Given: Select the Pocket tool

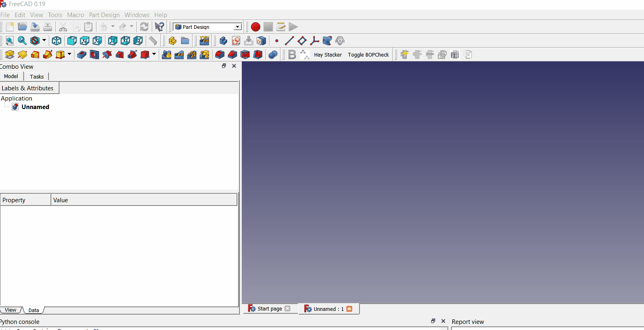Looking at the screenshot, I should point(82,55).
